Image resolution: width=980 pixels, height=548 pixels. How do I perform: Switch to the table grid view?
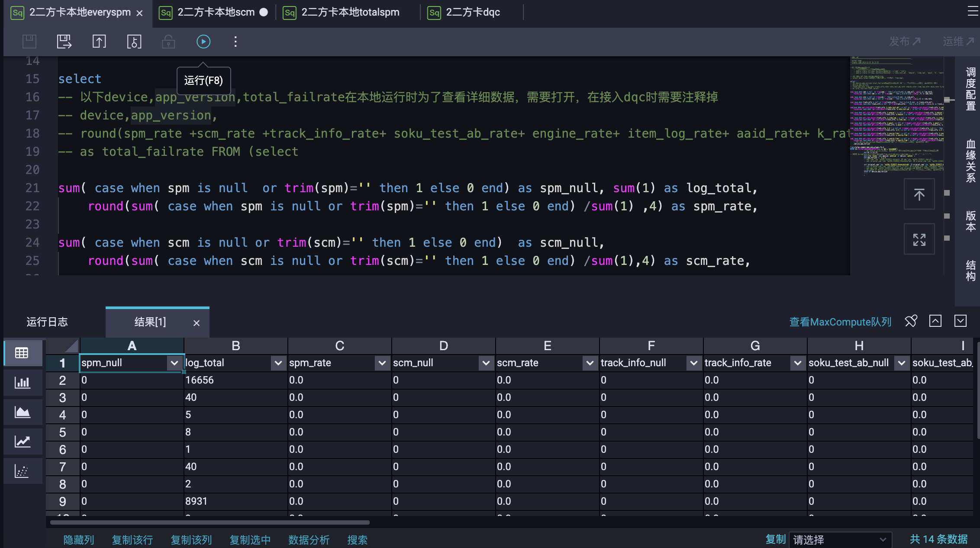pos(22,353)
